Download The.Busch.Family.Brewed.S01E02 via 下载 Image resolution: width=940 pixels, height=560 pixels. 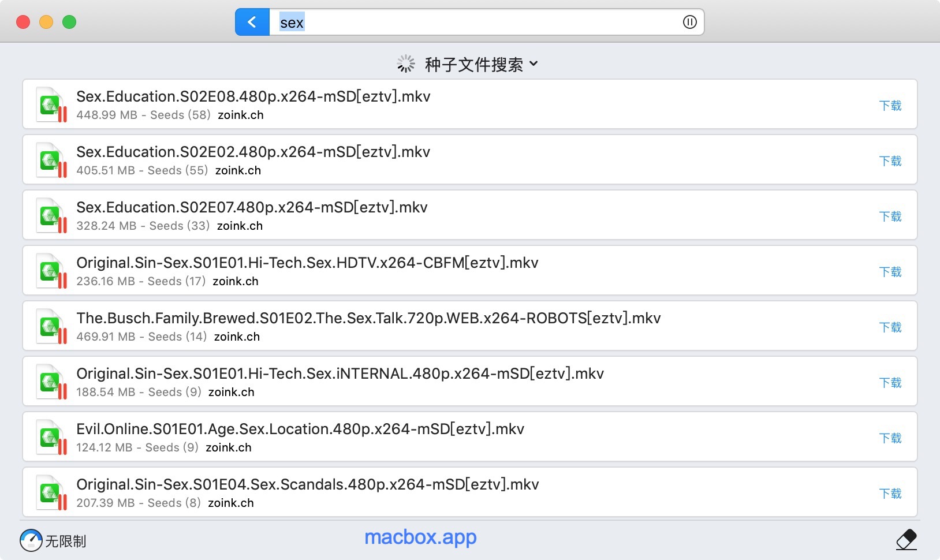(890, 327)
